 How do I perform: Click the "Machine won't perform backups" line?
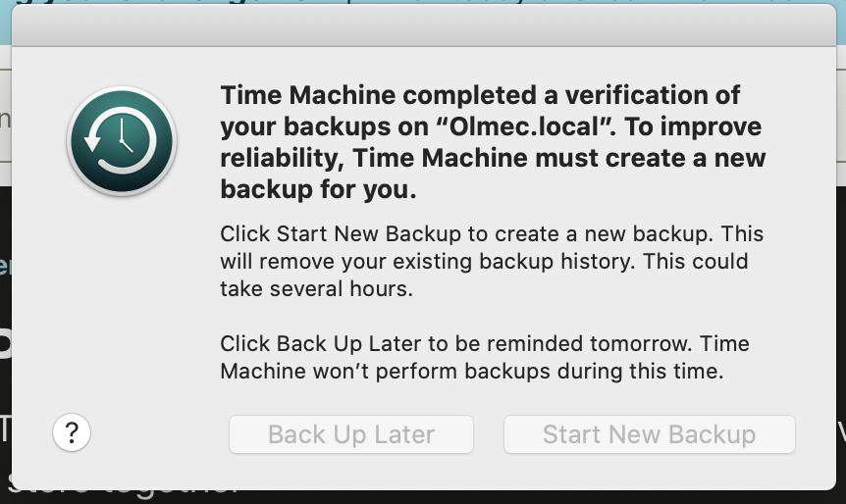pos(471,372)
